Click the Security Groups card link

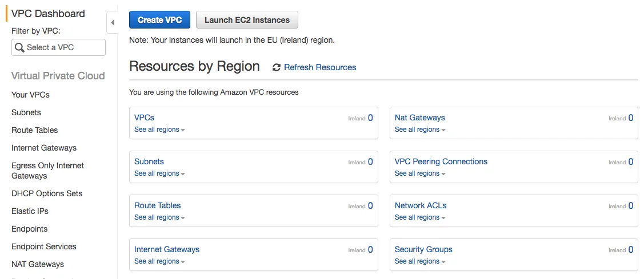423,249
